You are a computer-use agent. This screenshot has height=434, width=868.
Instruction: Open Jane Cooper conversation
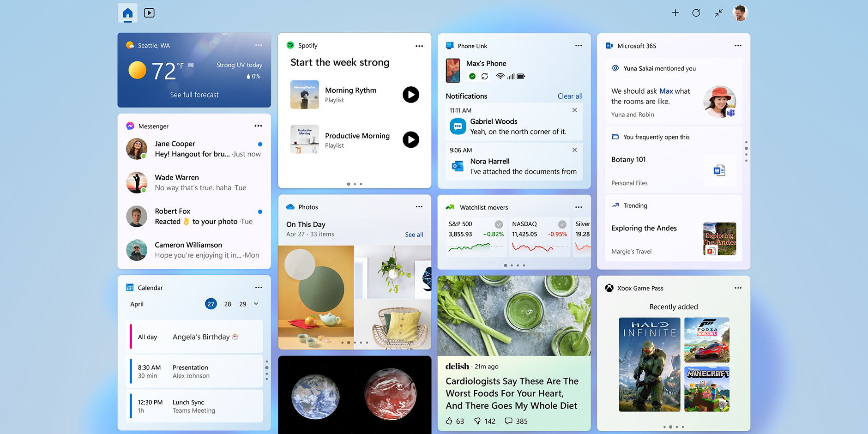tap(194, 149)
